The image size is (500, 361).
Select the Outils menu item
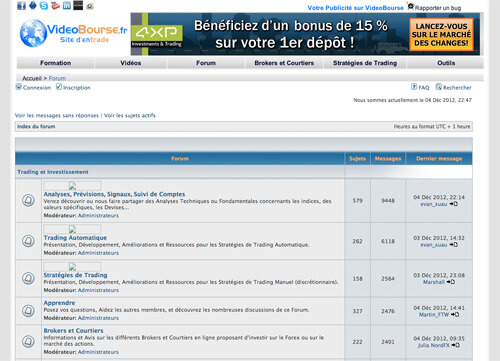pos(446,63)
